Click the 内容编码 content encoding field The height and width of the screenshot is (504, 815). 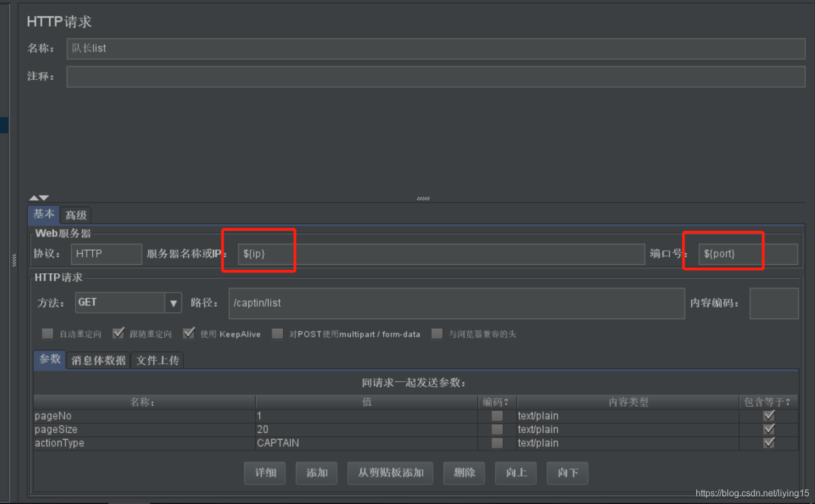[774, 303]
